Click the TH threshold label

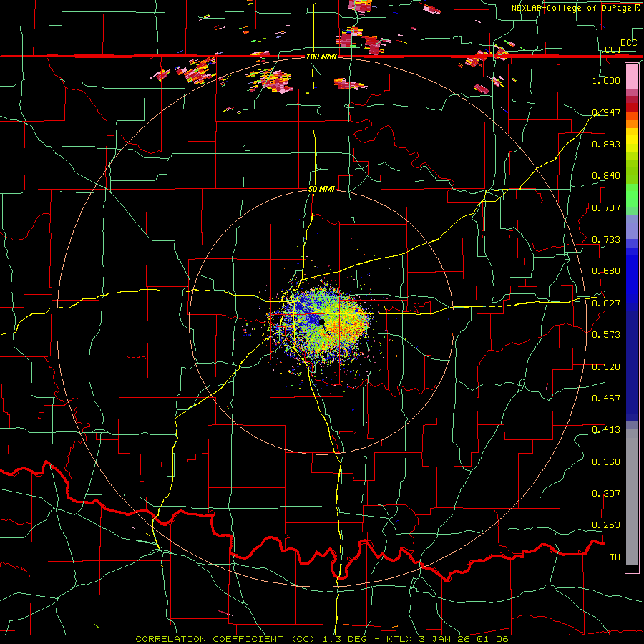coord(615,557)
